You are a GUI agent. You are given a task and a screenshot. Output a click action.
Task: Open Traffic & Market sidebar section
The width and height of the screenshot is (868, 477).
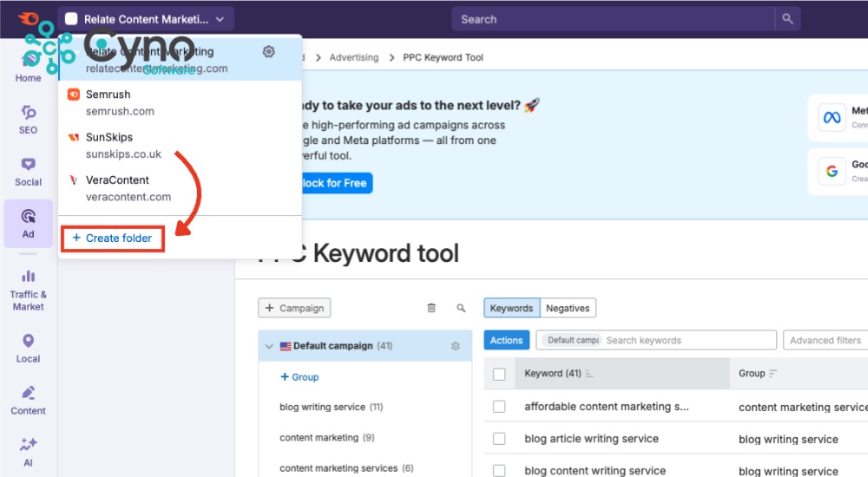28,289
